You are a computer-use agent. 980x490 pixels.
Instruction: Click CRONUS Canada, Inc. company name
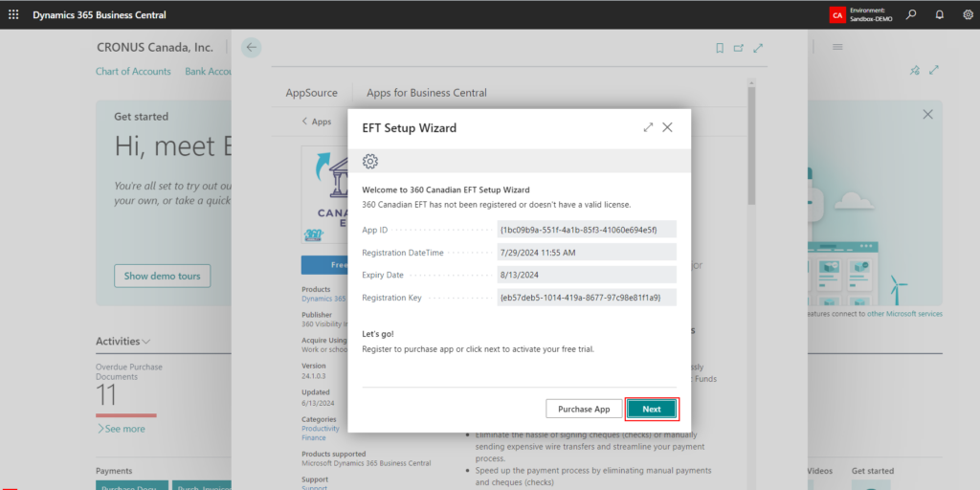tap(155, 47)
